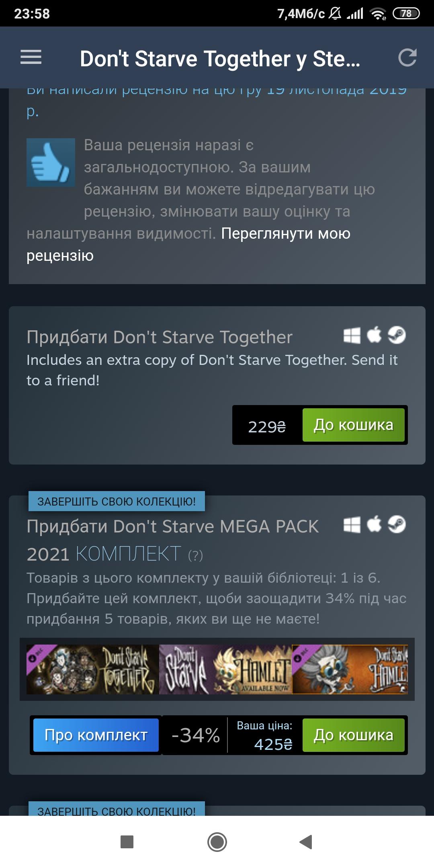Tap Android back navigation triangle
Screen dimensions: 434x868
[306, 841]
